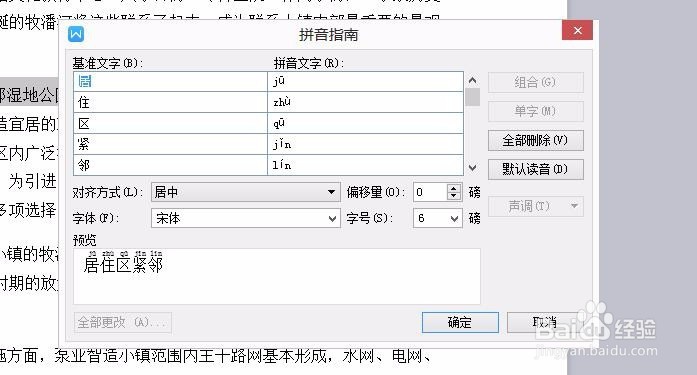Click the 全部删除(V) button

pos(535,140)
